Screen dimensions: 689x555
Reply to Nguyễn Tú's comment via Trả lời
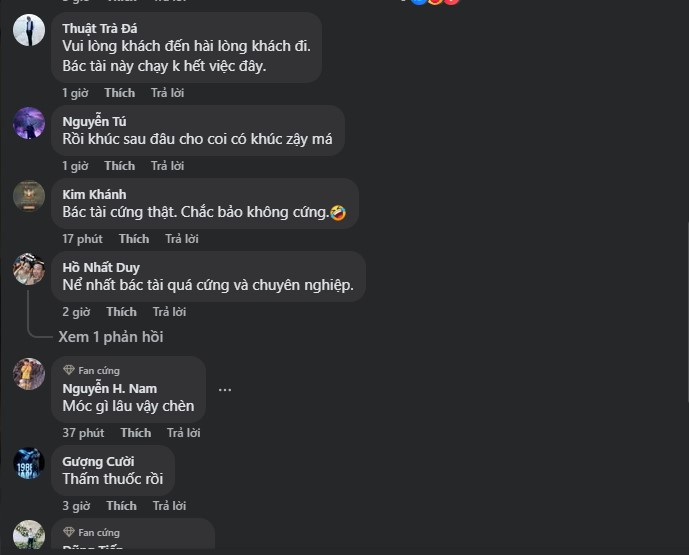click(x=167, y=166)
